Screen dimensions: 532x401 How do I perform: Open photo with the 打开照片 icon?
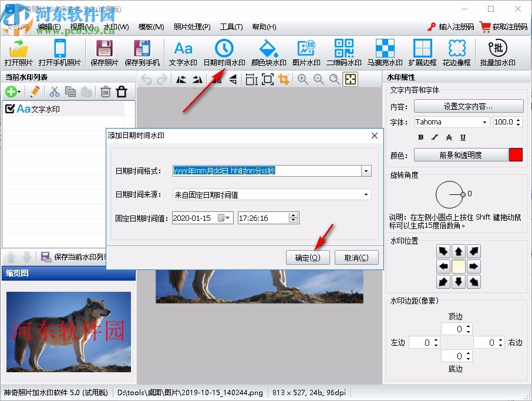point(19,53)
